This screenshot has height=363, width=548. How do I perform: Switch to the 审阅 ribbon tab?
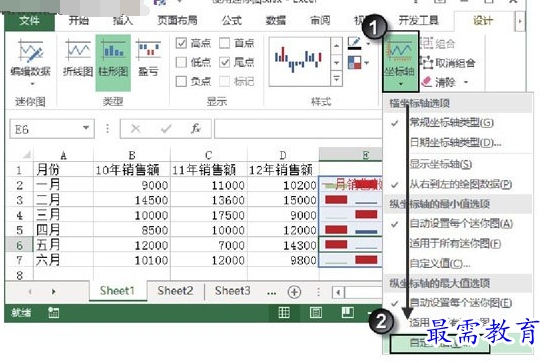click(x=320, y=21)
